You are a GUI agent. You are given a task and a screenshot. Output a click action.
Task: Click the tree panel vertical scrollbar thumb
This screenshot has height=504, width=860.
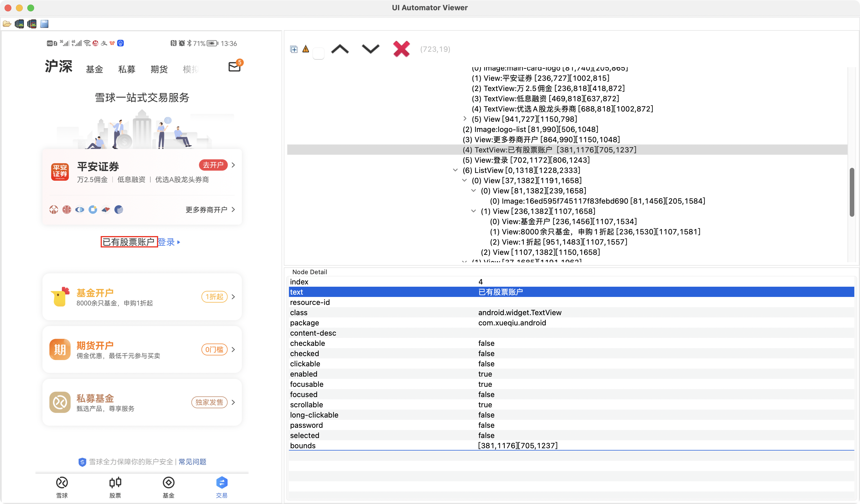(x=852, y=192)
